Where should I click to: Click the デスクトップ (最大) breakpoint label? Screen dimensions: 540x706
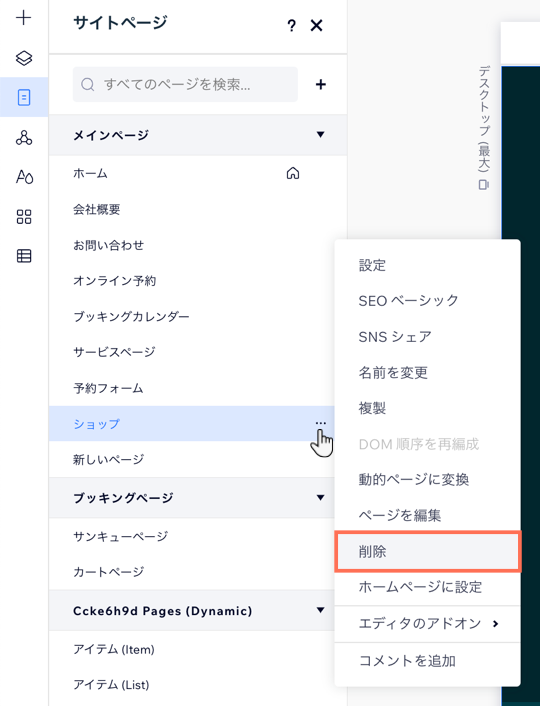(x=484, y=119)
